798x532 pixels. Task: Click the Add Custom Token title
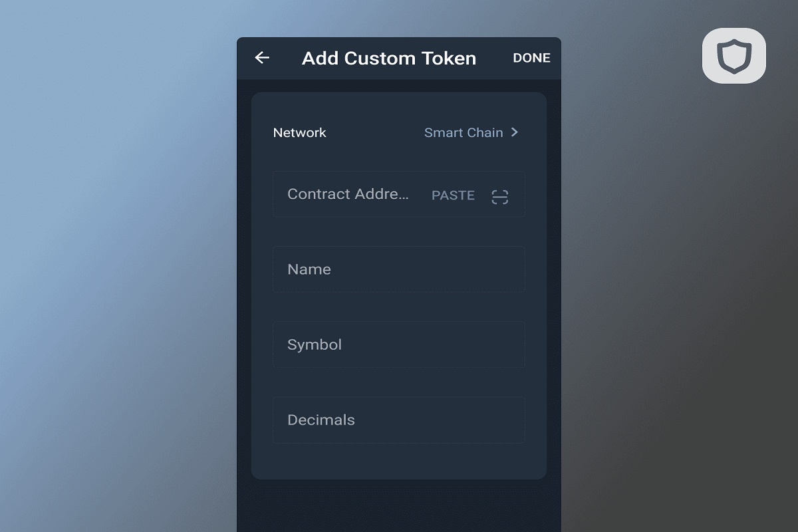click(389, 59)
